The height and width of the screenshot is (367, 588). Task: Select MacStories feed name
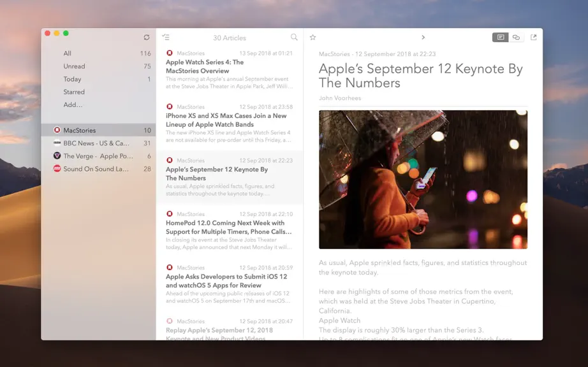(80, 131)
